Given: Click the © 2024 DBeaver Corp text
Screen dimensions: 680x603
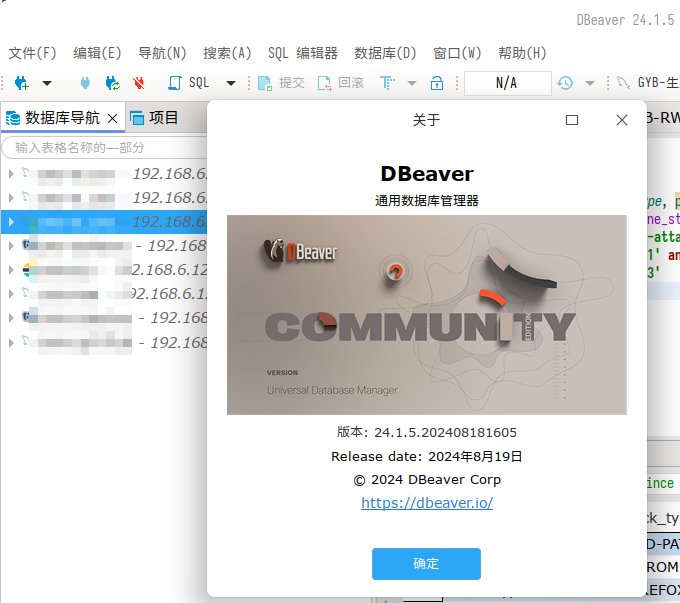Looking at the screenshot, I should 427,480.
